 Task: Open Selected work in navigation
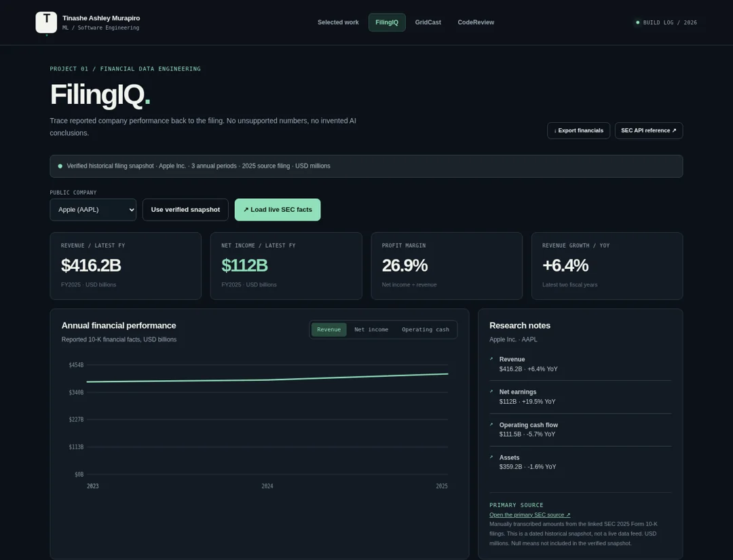338,22
